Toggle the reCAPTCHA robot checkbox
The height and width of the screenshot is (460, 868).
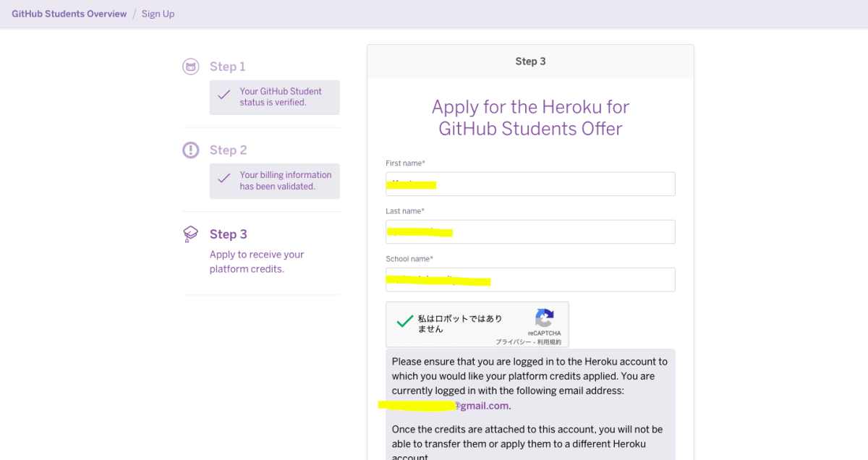(405, 321)
